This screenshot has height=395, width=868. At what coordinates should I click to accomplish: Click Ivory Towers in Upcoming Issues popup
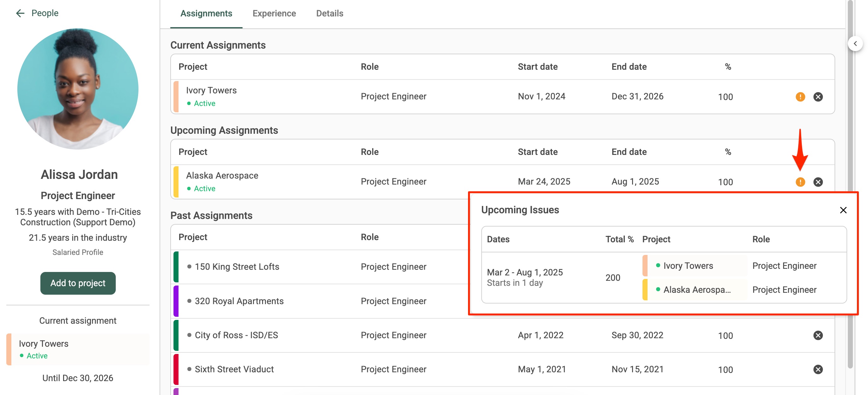tap(688, 266)
